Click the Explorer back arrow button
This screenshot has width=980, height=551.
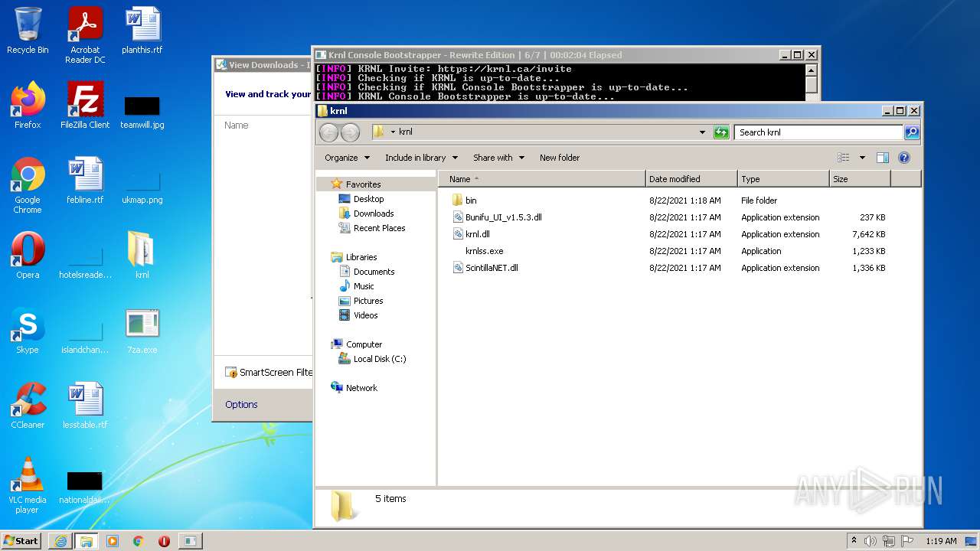click(328, 132)
